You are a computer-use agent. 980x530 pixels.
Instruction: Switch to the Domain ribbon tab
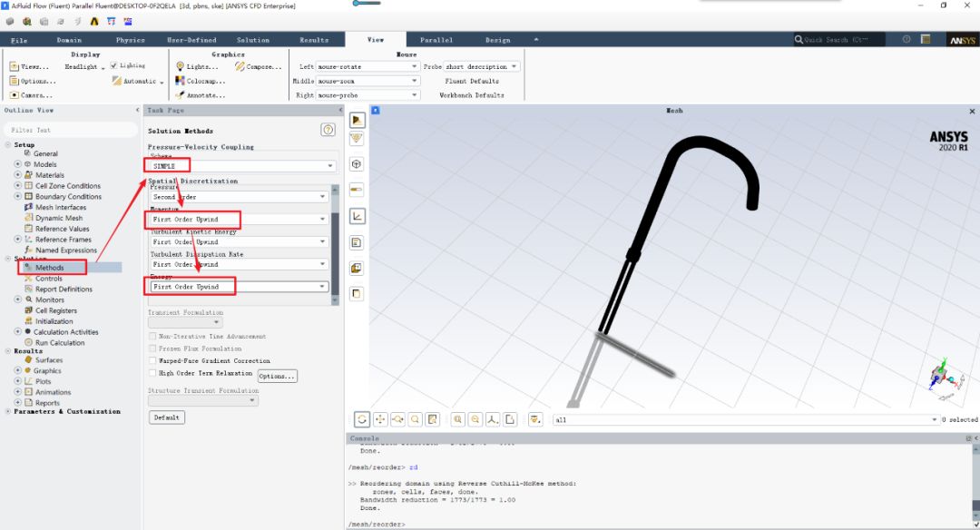(69, 40)
